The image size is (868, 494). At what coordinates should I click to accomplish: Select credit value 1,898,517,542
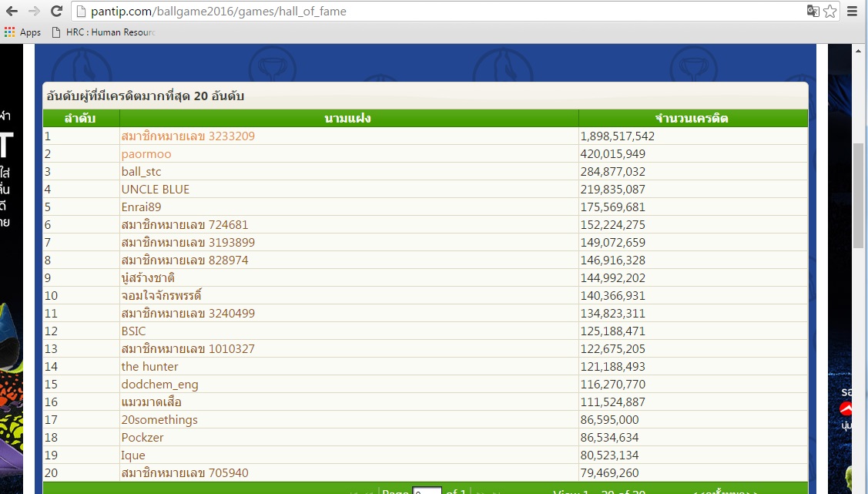coord(617,136)
